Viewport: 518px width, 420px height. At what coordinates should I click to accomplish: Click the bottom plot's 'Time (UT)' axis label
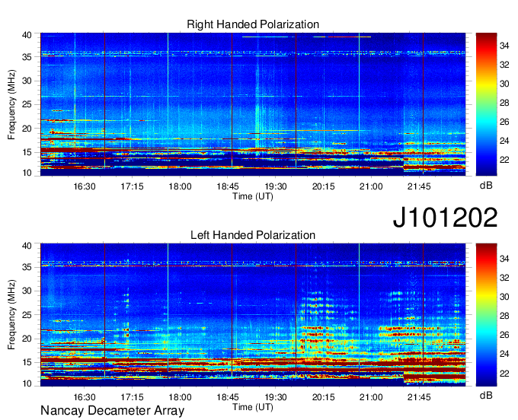click(x=253, y=407)
